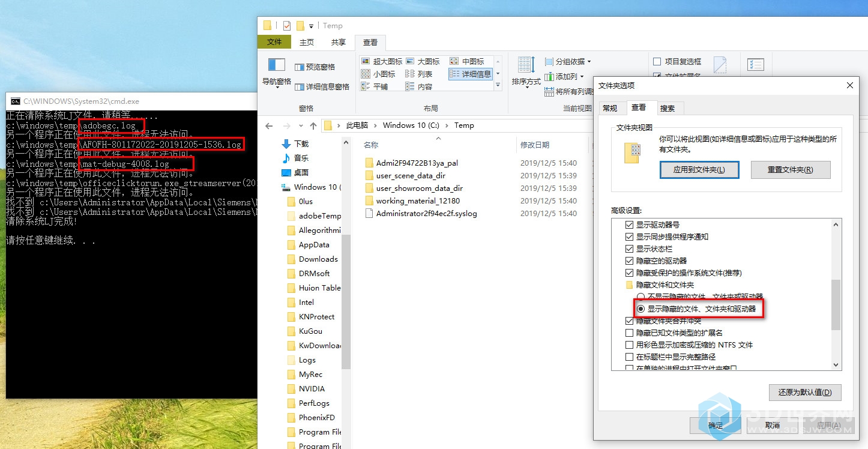The width and height of the screenshot is (868, 449).
Task: Uncheck 显示状态栏 option
Action: 629,249
